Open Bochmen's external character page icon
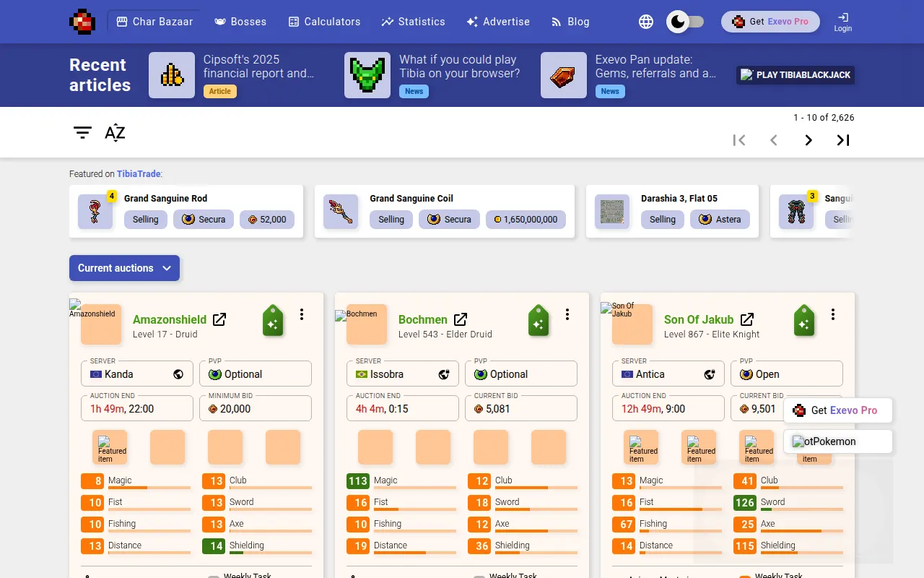924x578 pixels. point(461,319)
